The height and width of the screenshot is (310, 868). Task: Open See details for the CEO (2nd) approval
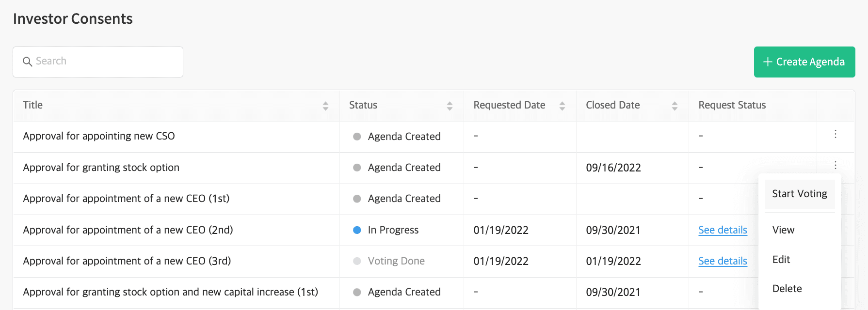coord(723,230)
